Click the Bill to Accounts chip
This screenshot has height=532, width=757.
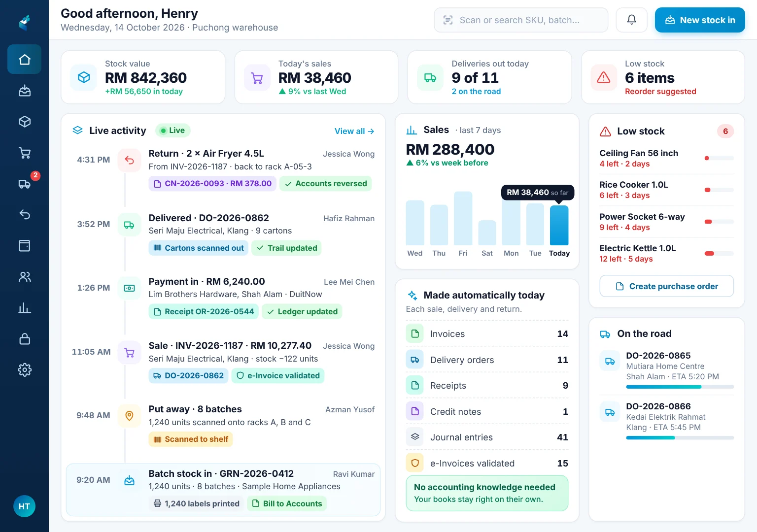[287, 503]
